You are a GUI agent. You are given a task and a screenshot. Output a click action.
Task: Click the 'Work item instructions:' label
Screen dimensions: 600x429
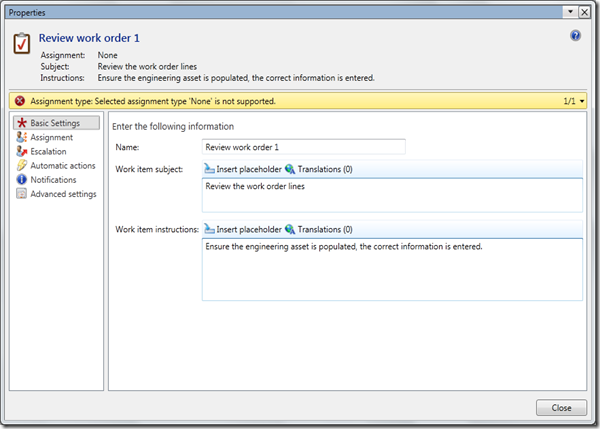tap(157, 229)
